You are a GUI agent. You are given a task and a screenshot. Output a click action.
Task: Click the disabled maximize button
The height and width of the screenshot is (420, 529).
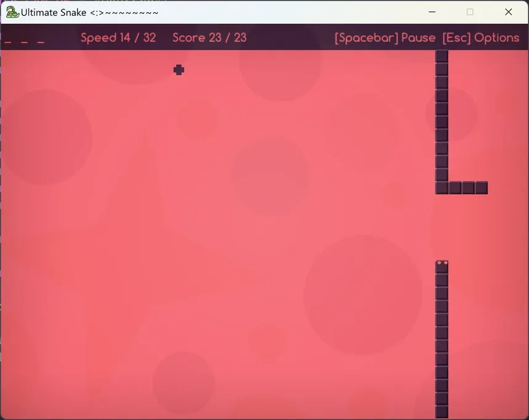pyautogui.click(x=470, y=12)
